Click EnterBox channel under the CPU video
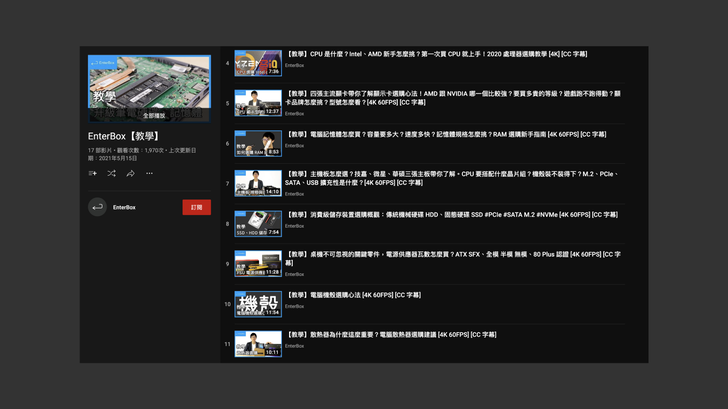The width and height of the screenshot is (728, 409). (294, 66)
